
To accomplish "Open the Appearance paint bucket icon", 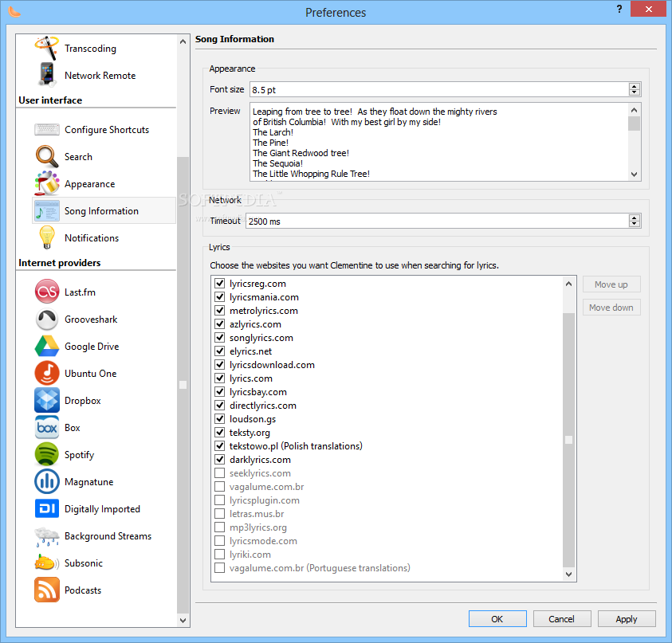I will click(x=47, y=183).
